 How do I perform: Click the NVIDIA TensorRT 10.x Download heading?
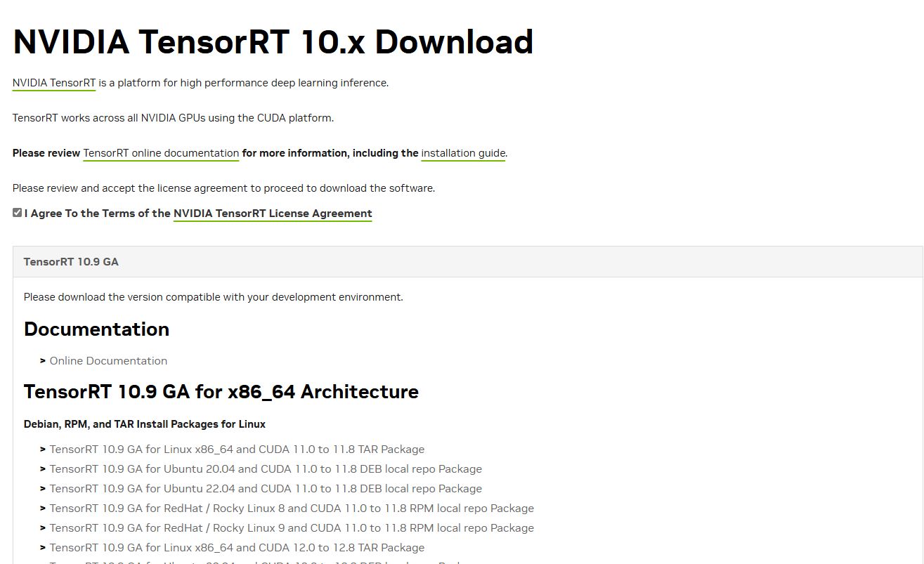(x=273, y=42)
